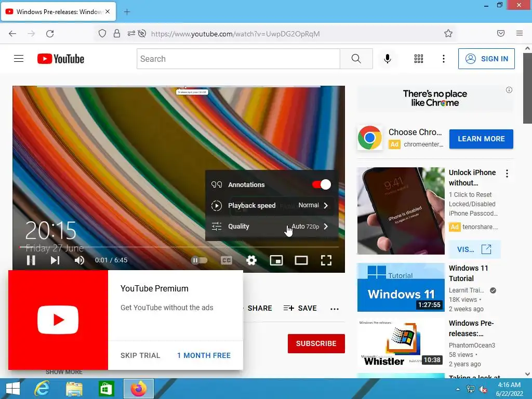Toggle closed captions CC button

tap(227, 260)
